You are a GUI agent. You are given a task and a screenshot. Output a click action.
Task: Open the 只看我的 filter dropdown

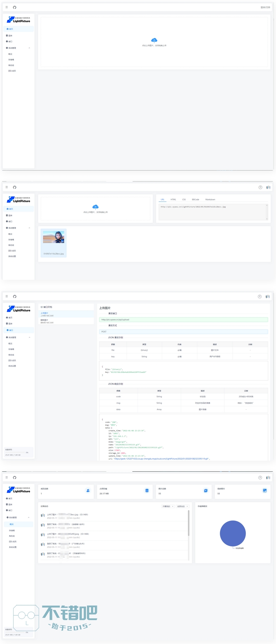(168, 506)
